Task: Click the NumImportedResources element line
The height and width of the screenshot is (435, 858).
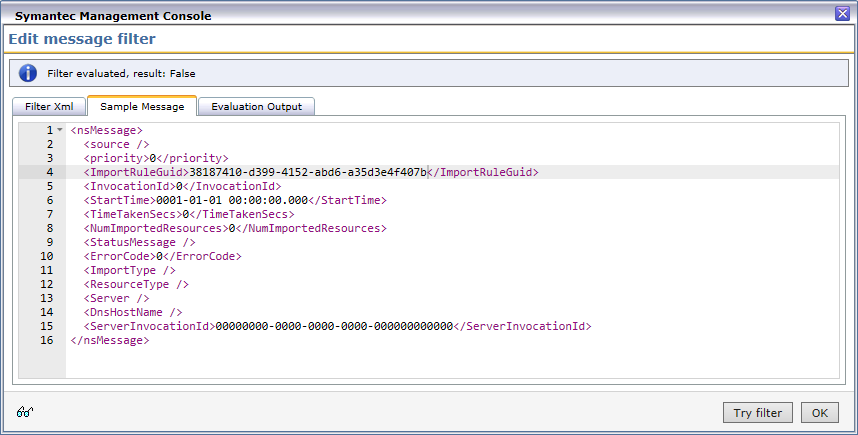Action: (x=234, y=228)
